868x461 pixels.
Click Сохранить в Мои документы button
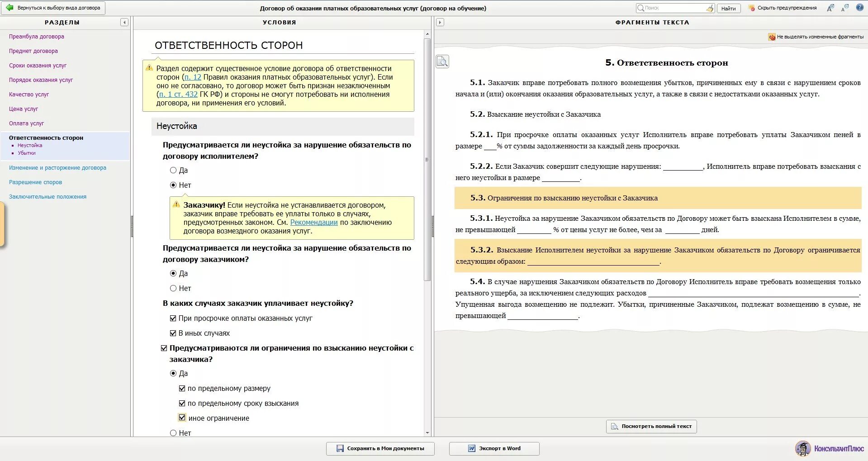pos(380,448)
